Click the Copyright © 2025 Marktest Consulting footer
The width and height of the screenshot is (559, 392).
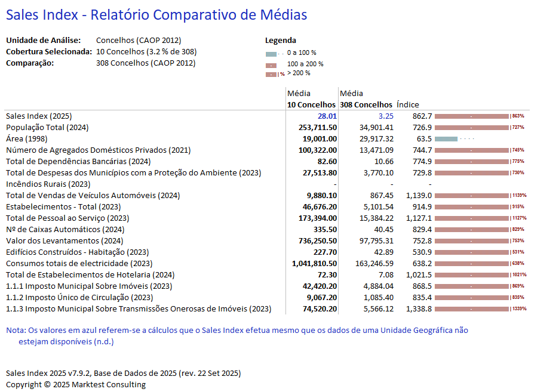point(76,385)
